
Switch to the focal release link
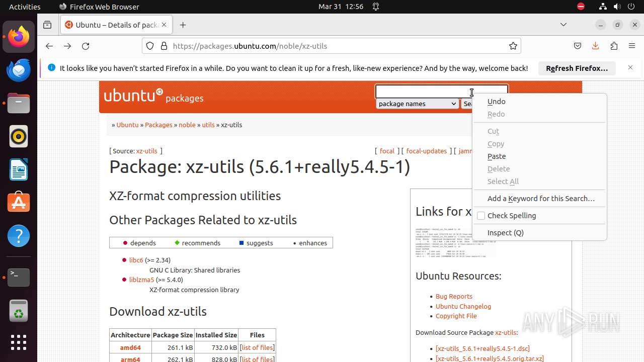click(387, 151)
